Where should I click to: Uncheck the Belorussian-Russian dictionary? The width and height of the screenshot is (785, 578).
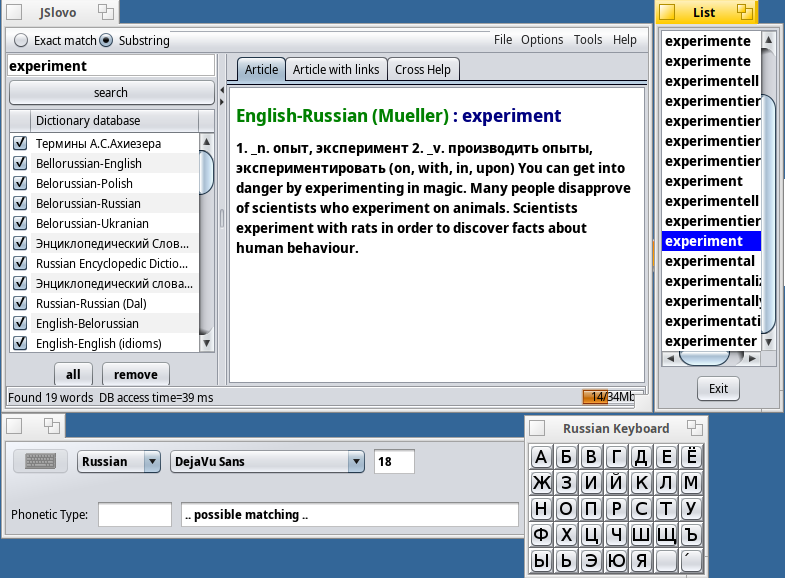tap(20, 203)
